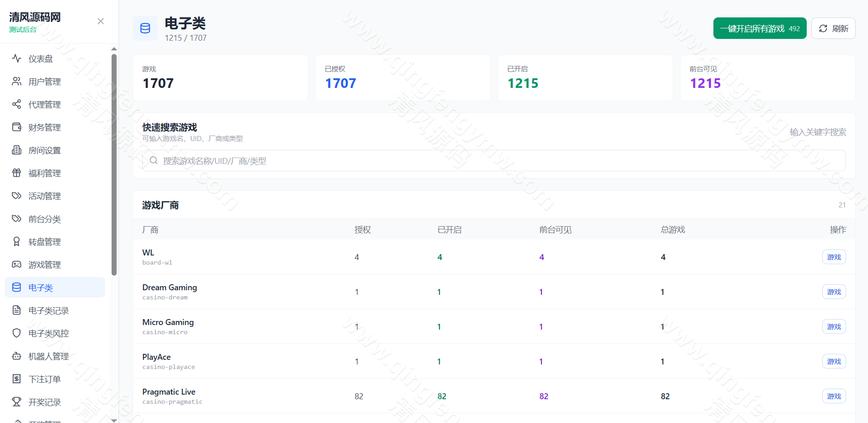This screenshot has width=868, height=423.
Task: Click the 前台可见 column header
Action: point(555,229)
